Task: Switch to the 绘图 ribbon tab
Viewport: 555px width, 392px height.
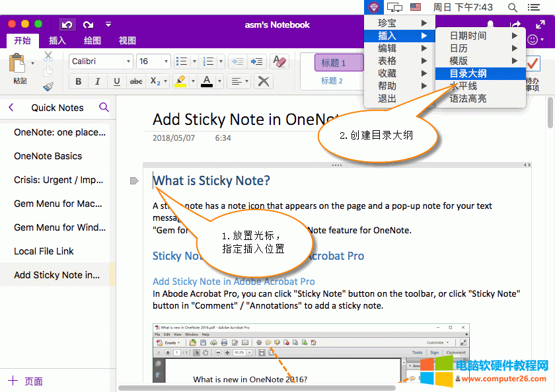Action: click(x=92, y=40)
